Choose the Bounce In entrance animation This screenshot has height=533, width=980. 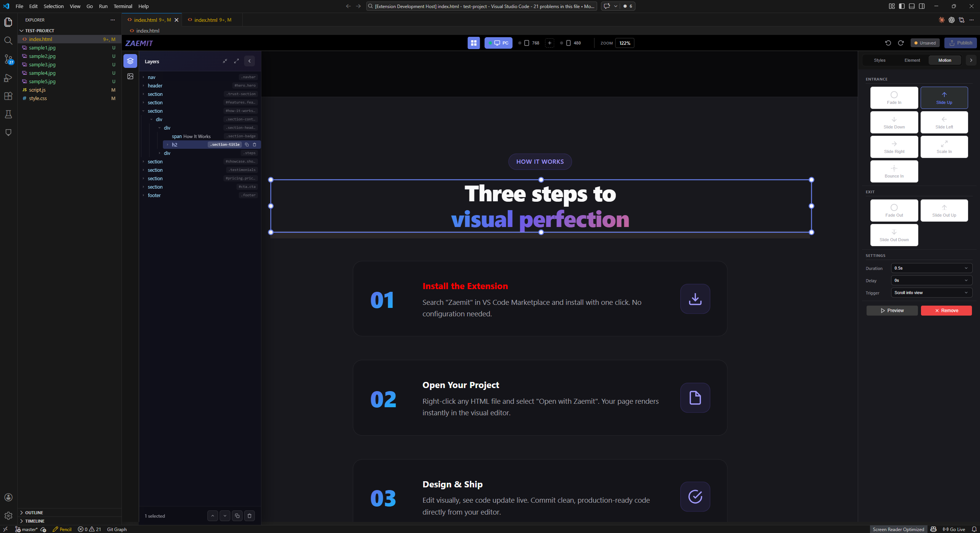[894, 171]
